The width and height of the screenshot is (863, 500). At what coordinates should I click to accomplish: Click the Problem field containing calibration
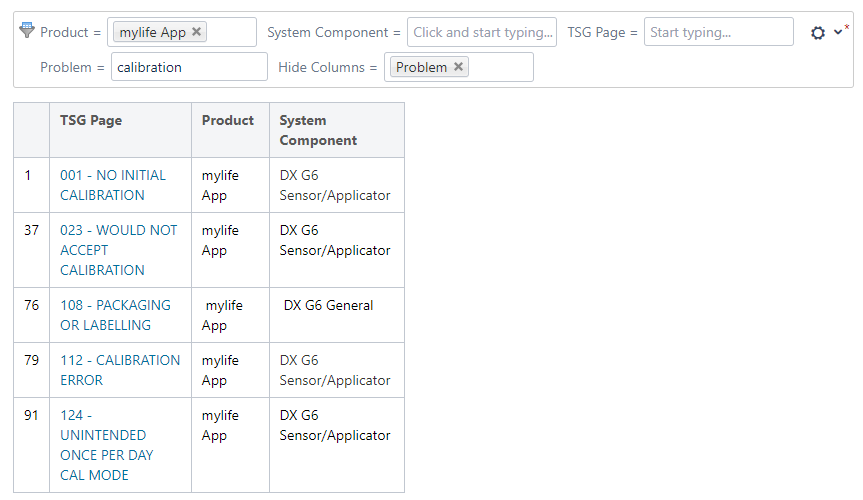pyautogui.click(x=189, y=67)
